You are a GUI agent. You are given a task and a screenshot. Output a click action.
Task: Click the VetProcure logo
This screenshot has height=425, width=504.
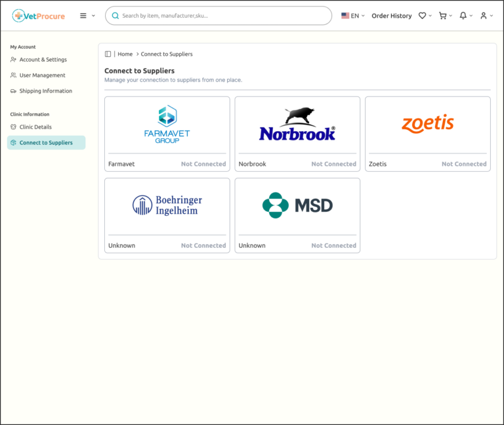38,16
